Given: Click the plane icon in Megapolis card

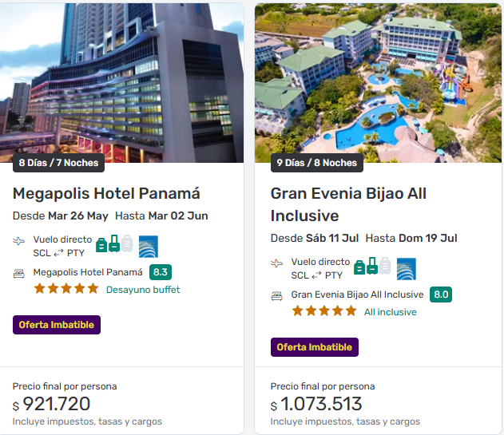Looking at the screenshot, I should pyautogui.click(x=19, y=240).
